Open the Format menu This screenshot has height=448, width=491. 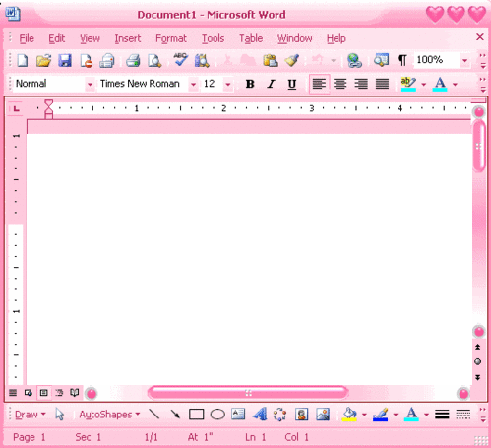click(171, 38)
